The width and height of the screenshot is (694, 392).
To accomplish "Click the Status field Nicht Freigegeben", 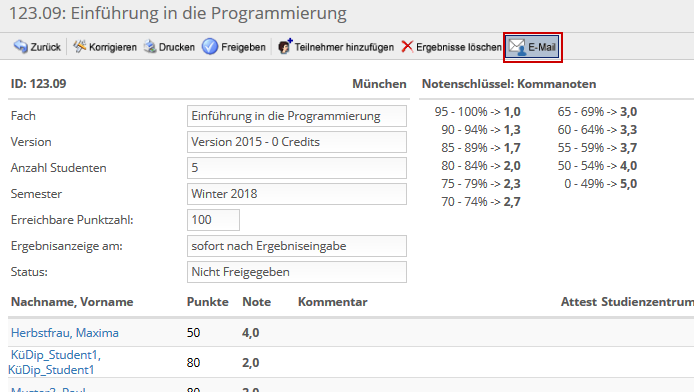I will click(x=297, y=272).
